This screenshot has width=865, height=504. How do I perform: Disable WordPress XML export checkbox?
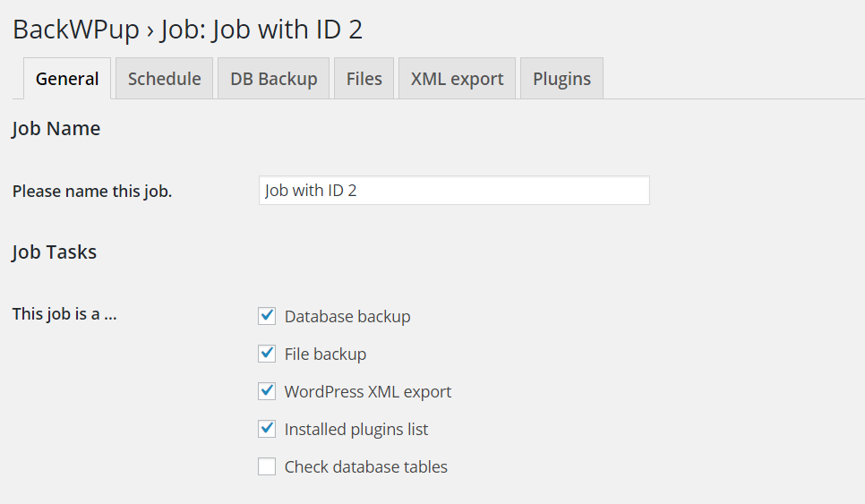pos(267,391)
